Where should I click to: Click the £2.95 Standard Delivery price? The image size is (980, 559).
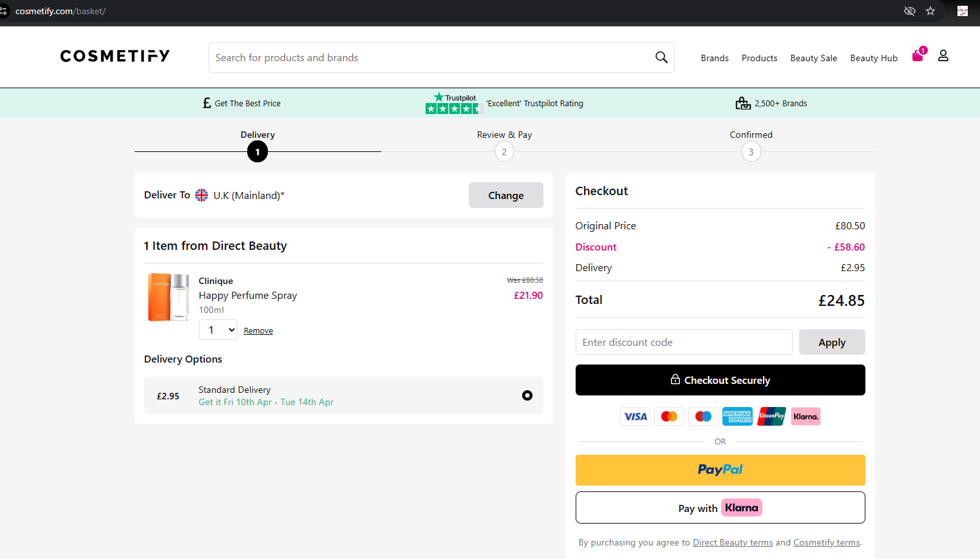(x=168, y=396)
